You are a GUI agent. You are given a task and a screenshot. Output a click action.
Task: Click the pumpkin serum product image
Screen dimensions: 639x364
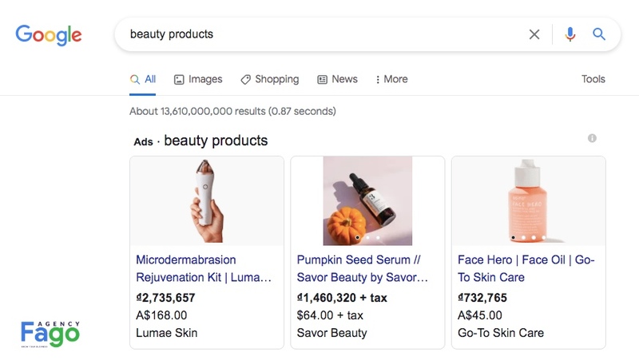[367, 200]
